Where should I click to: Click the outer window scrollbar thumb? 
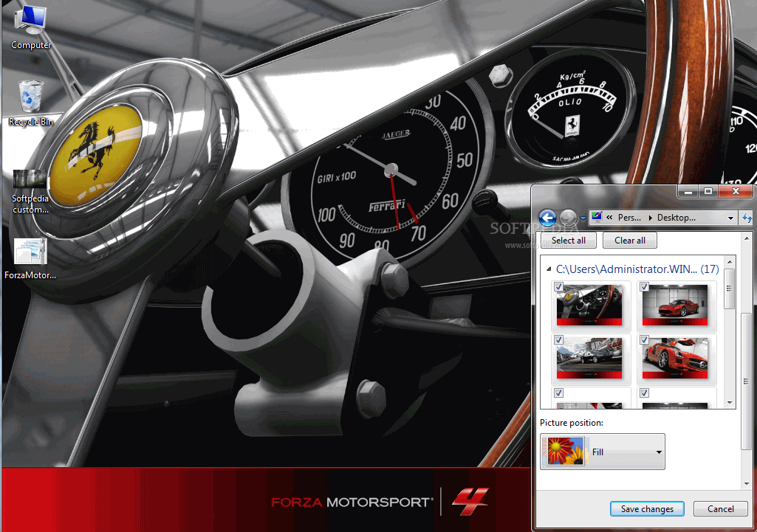747,381
